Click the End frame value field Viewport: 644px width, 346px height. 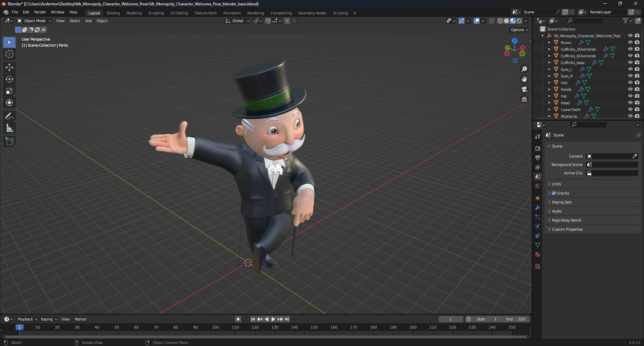pos(516,319)
